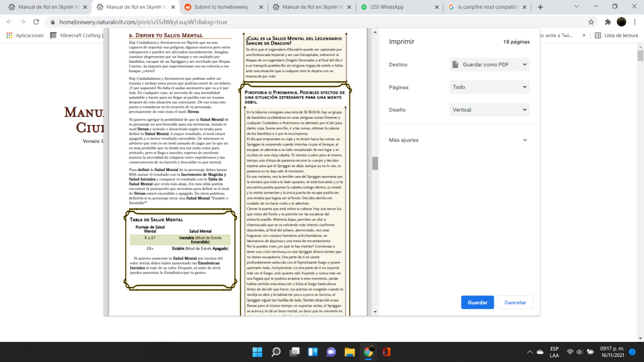644x362 pixels.
Task: Close the WhatsApp tab
Action: click(436, 7)
